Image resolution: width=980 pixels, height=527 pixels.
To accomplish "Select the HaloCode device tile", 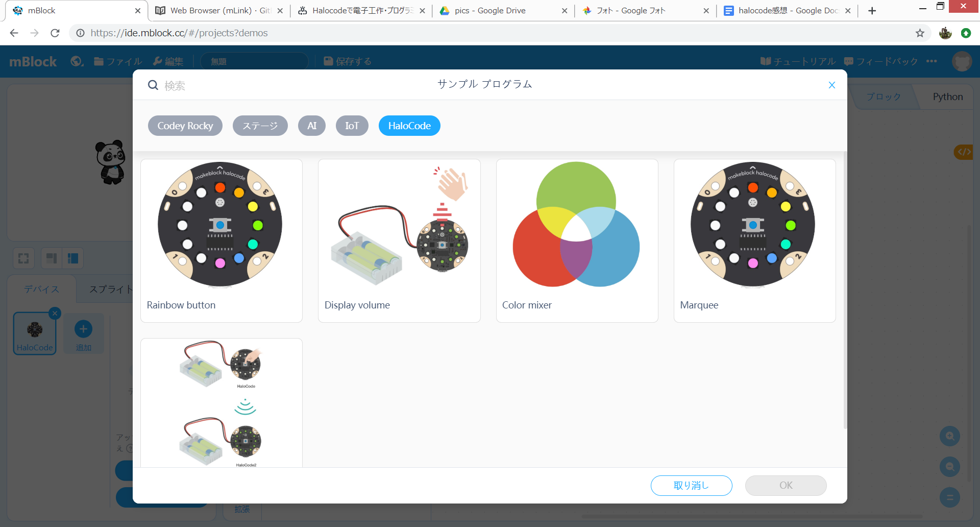I will 35,333.
